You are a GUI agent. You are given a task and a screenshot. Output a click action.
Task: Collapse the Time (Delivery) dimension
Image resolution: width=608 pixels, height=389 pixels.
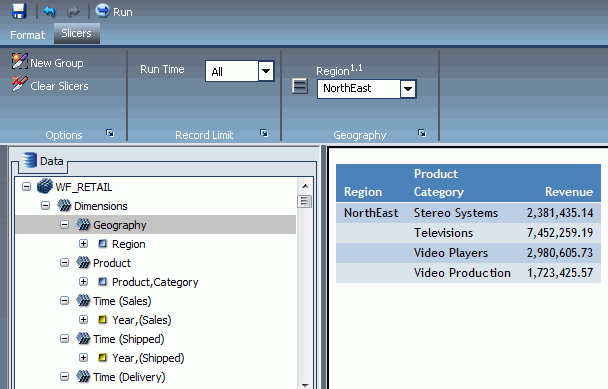pos(64,377)
